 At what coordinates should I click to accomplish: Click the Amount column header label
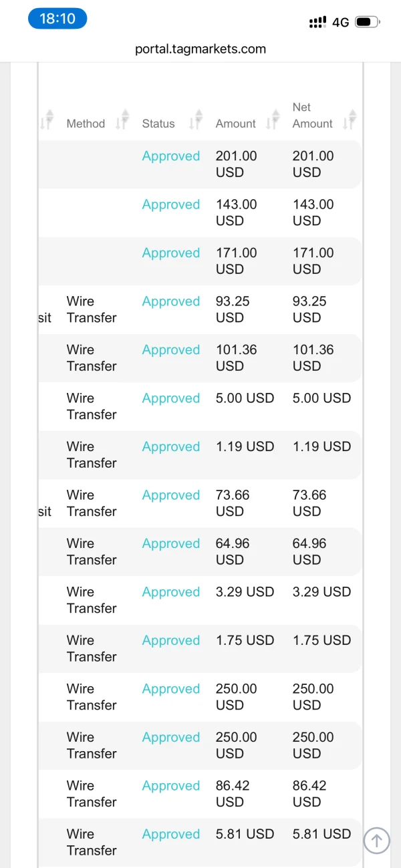coord(235,124)
